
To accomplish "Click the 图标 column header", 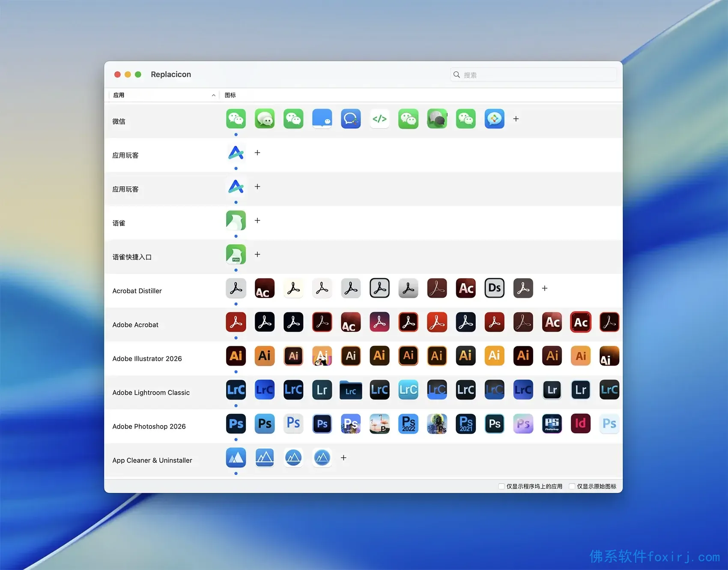I will (x=230, y=95).
